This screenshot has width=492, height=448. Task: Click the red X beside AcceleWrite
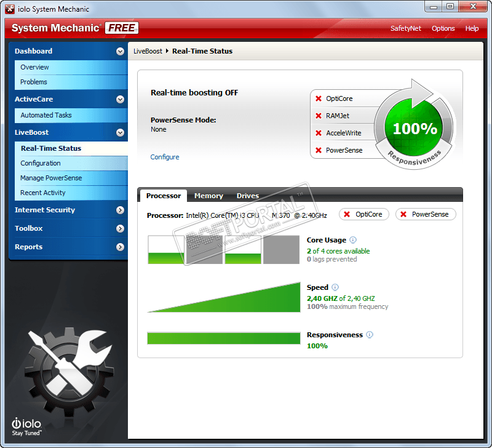point(319,133)
